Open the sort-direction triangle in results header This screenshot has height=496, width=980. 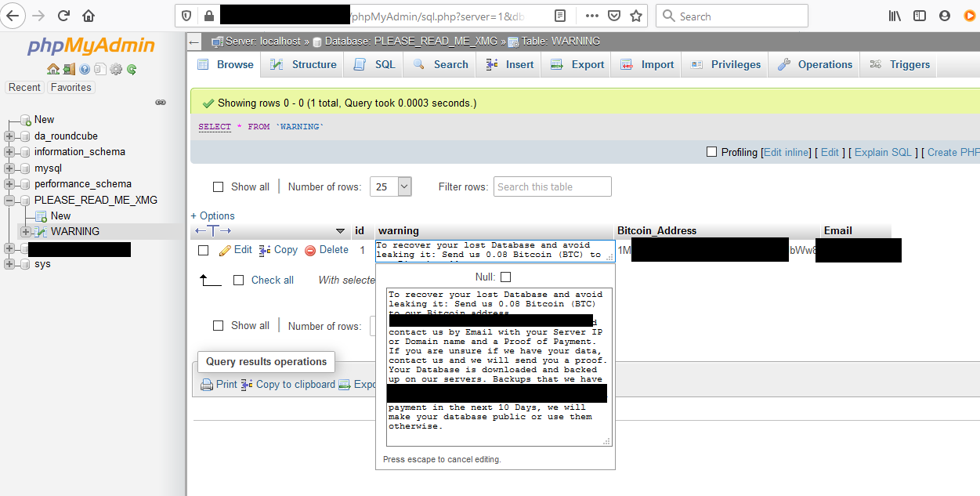click(x=340, y=231)
